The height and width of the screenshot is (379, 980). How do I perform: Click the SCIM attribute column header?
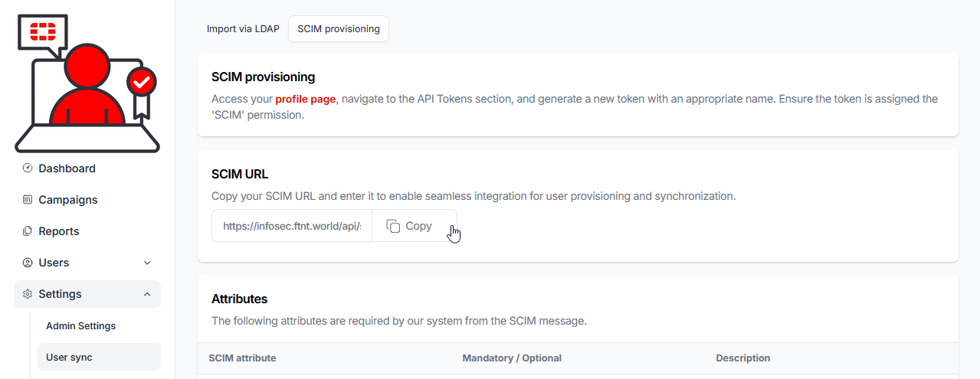click(x=242, y=358)
